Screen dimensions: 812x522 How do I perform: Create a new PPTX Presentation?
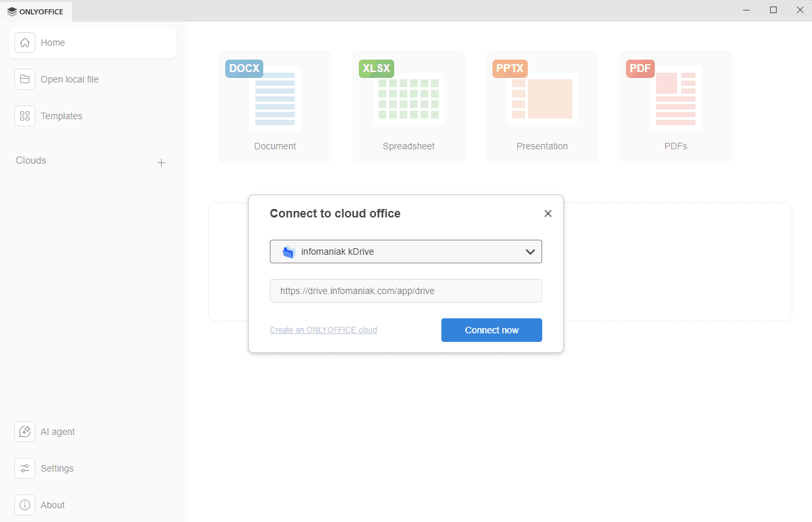click(x=542, y=107)
